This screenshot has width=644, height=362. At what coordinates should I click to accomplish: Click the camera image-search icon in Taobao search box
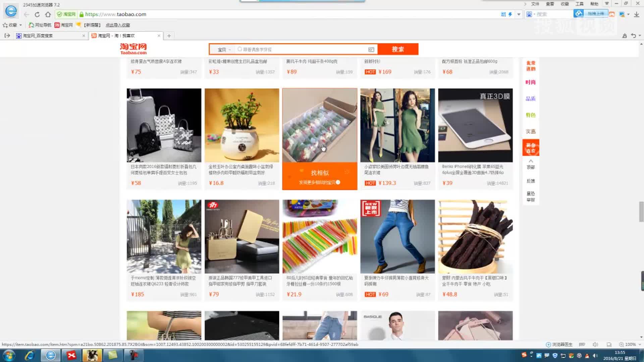pos(371,49)
